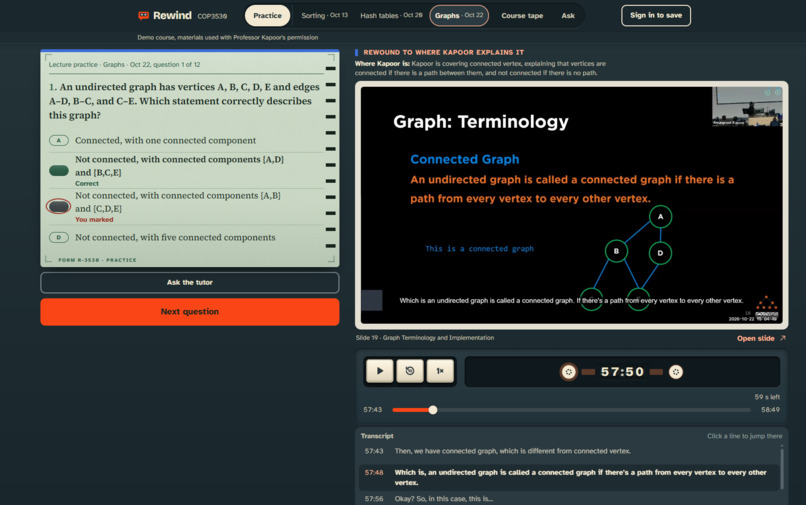Jump to transcript line at 57:56
806x505 pixels.
click(x=570, y=499)
